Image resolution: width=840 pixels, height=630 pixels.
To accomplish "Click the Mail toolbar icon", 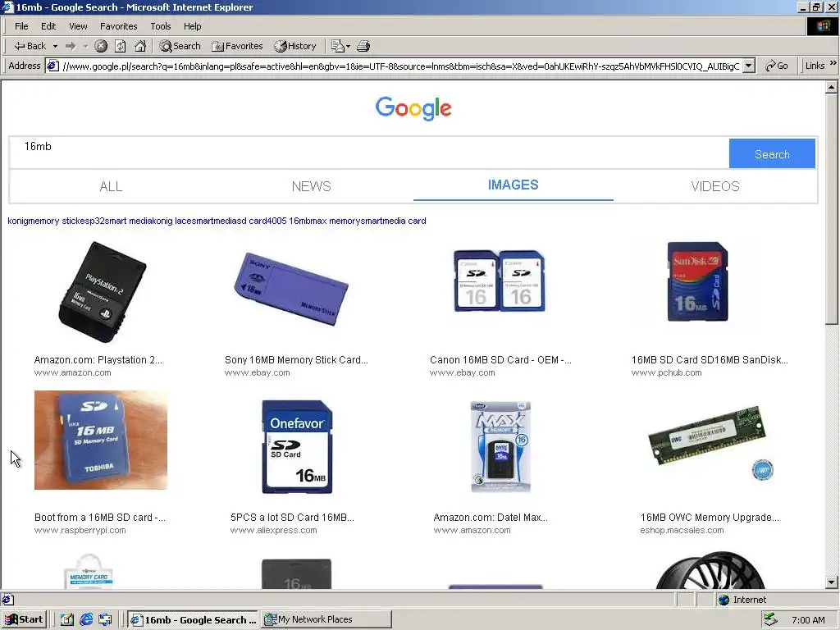I will [340, 46].
